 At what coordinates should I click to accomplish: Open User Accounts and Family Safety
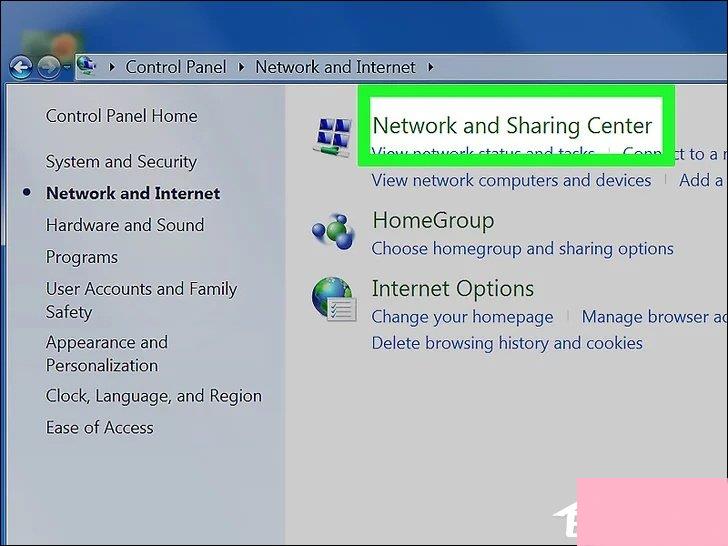point(141,300)
